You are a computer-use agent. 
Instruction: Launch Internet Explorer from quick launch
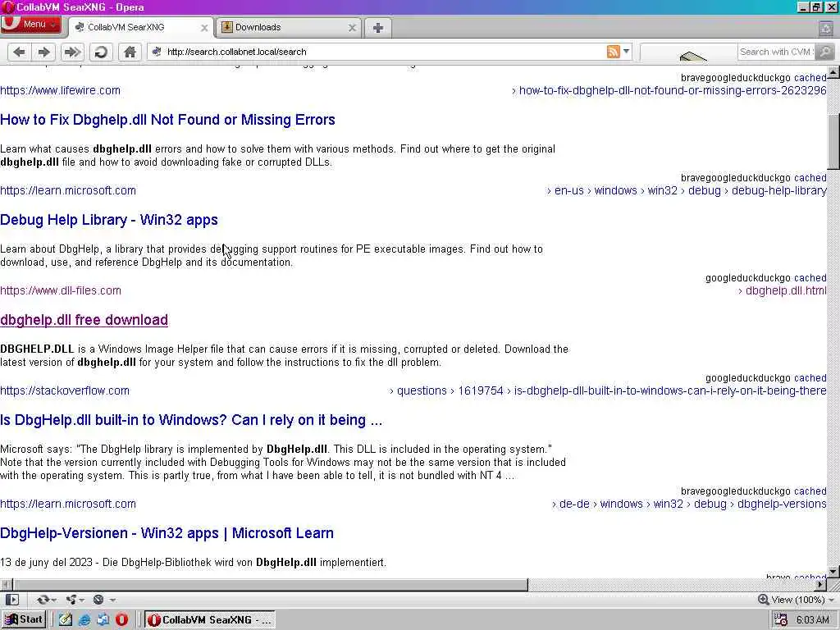pyautogui.click(x=84, y=620)
